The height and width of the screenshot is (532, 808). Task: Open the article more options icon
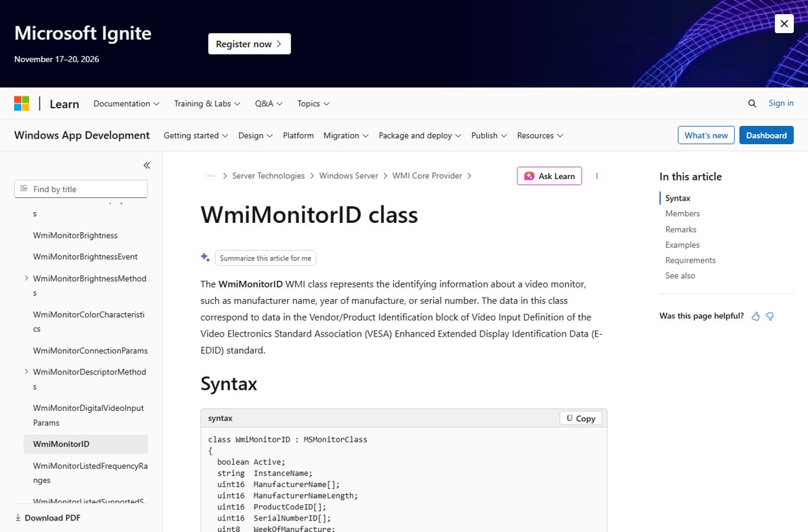[597, 176]
